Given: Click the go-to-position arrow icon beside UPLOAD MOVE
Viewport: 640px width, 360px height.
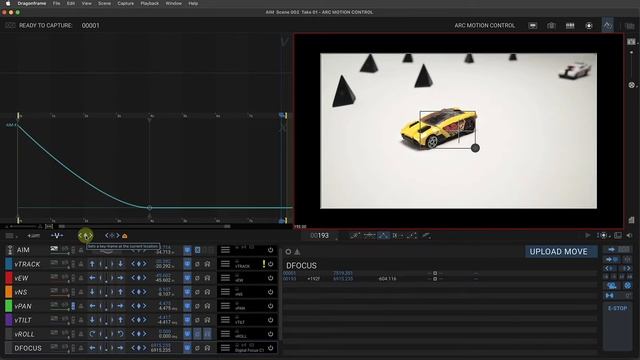Looking at the screenshot, I should [611, 249].
